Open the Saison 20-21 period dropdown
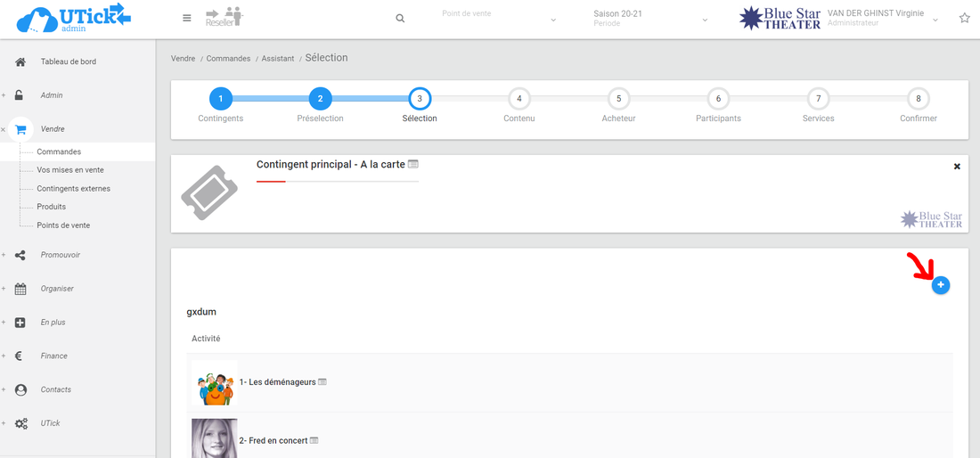 point(650,19)
